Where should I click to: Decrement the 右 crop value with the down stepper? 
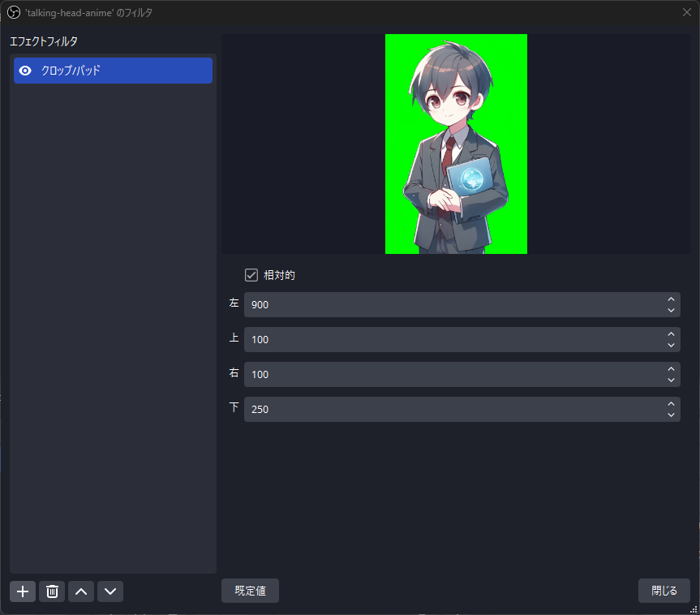click(671, 380)
